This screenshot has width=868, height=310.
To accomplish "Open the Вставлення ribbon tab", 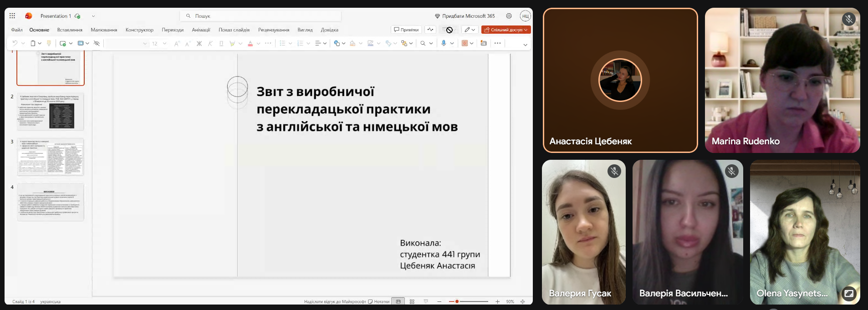I will [x=70, y=30].
